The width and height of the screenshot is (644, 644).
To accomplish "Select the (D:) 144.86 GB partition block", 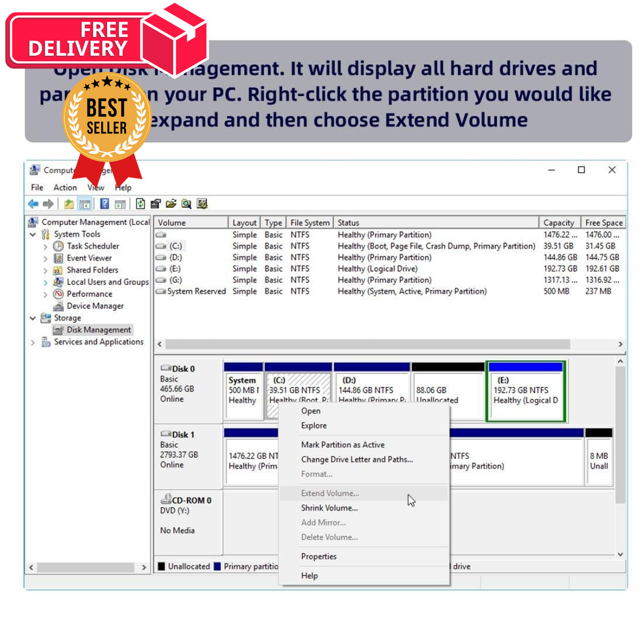I will click(x=372, y=391).
